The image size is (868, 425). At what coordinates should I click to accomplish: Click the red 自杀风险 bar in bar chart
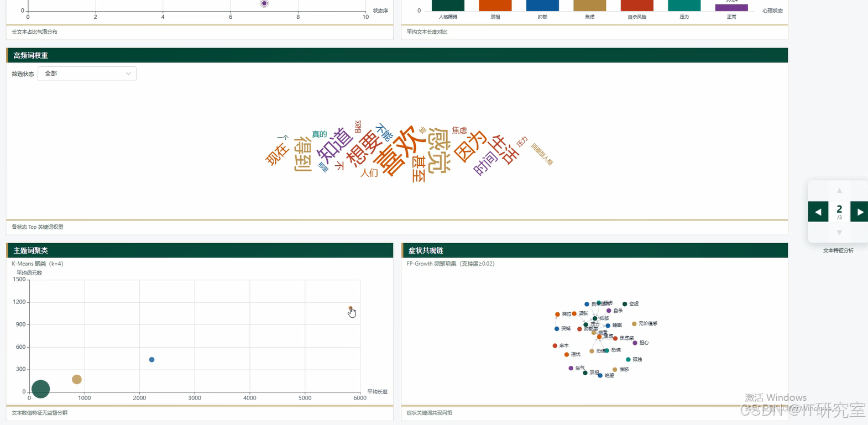click(x=637, y=6)
